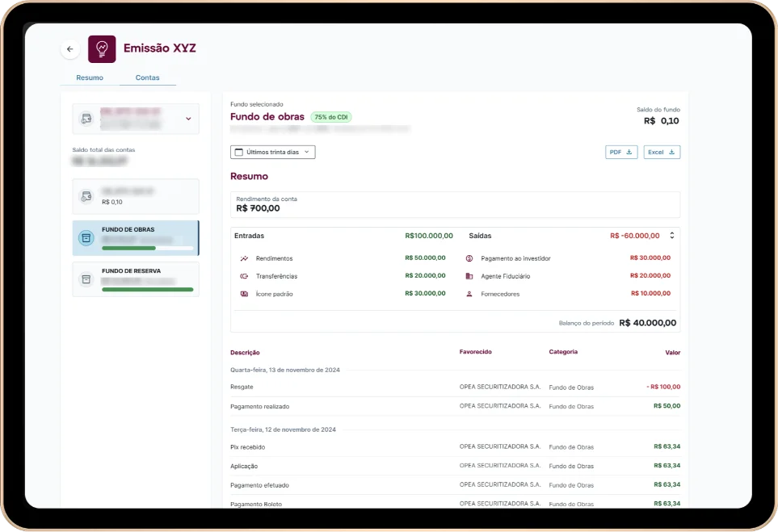This screenshot has height=532, width=778.
Task: Click the Fundo de Obras archive icon
Action: tap(86, 238)
